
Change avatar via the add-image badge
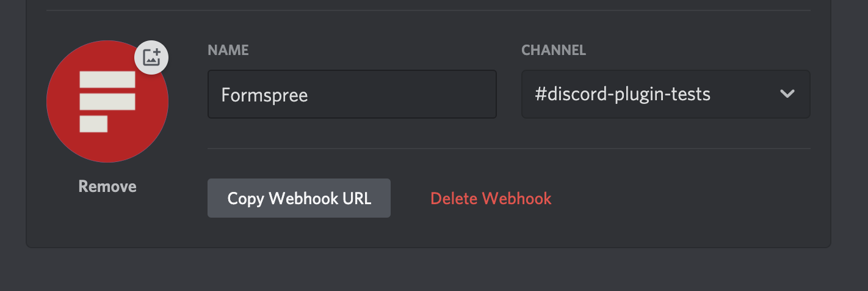click(x=151, y=57)
